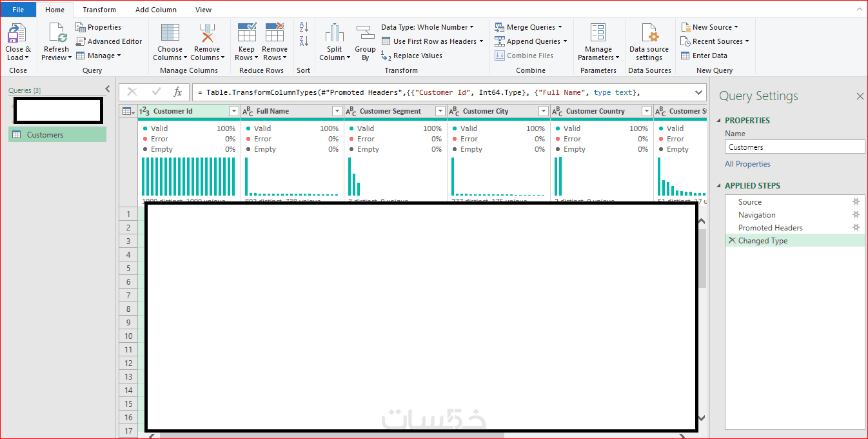
Task: Click the grid's vertical scrollbar down arrow
Action: [x=702, y=418]
